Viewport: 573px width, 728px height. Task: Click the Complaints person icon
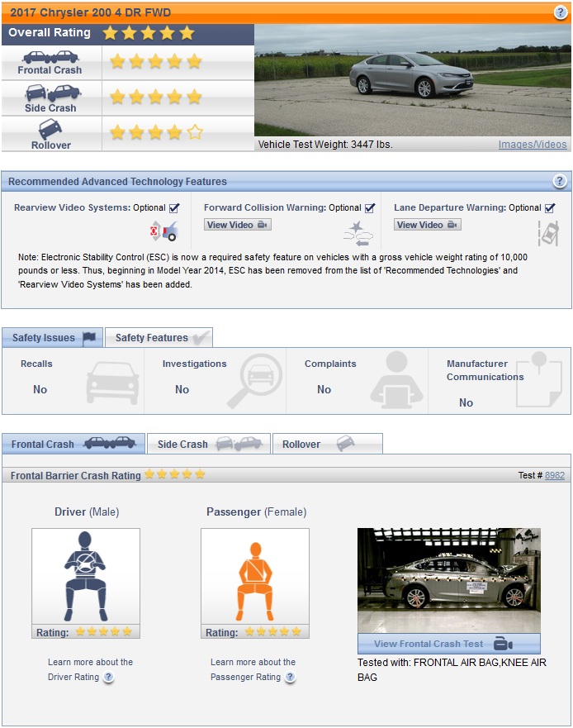click(x=396, y=380)
